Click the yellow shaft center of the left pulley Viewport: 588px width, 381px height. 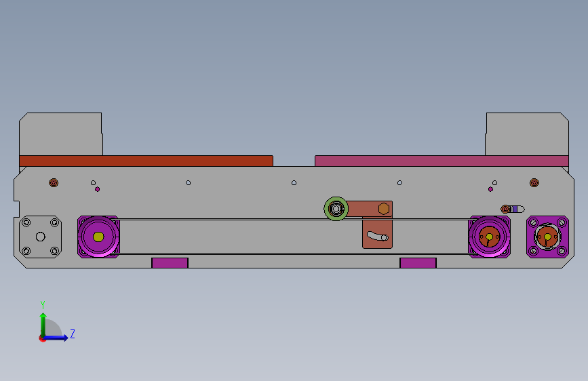pyautogui.click(x=98, y=237)
